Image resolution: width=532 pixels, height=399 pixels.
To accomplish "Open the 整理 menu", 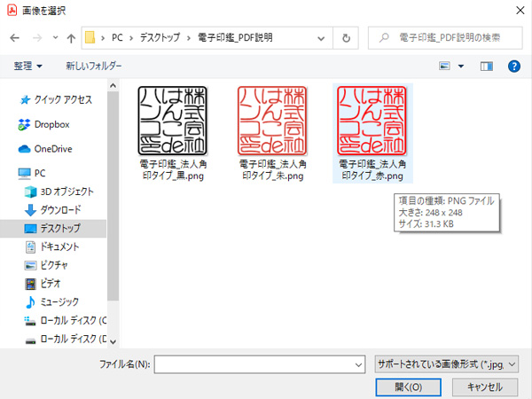I will (28, 66).
